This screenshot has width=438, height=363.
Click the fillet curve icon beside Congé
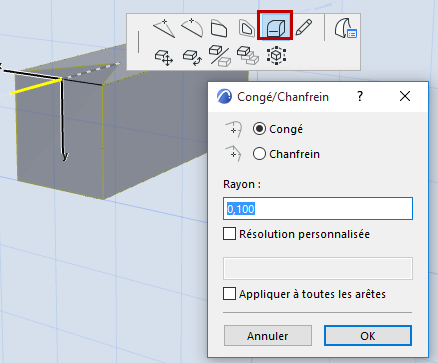[234, 129]
